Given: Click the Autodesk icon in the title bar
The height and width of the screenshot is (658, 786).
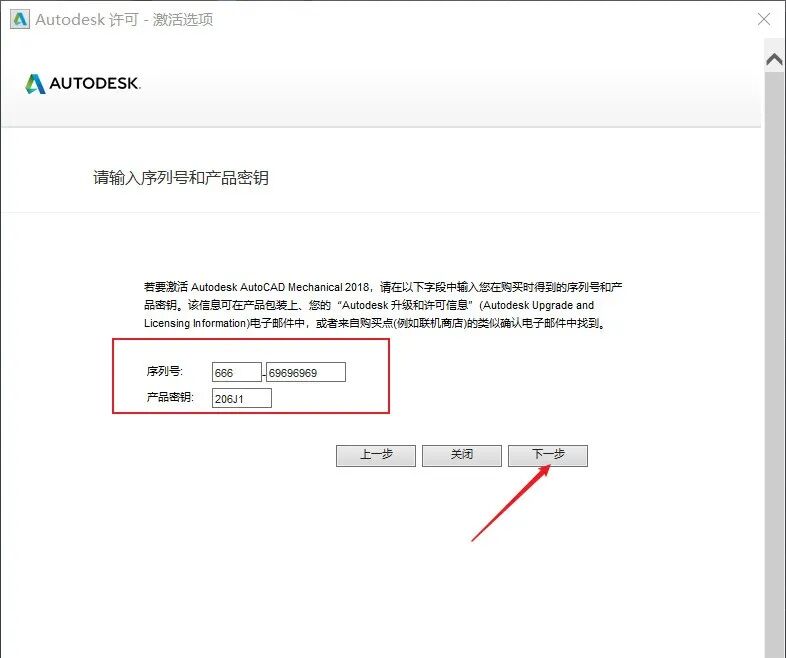Looking at the screenshot, I should [20, 20].
